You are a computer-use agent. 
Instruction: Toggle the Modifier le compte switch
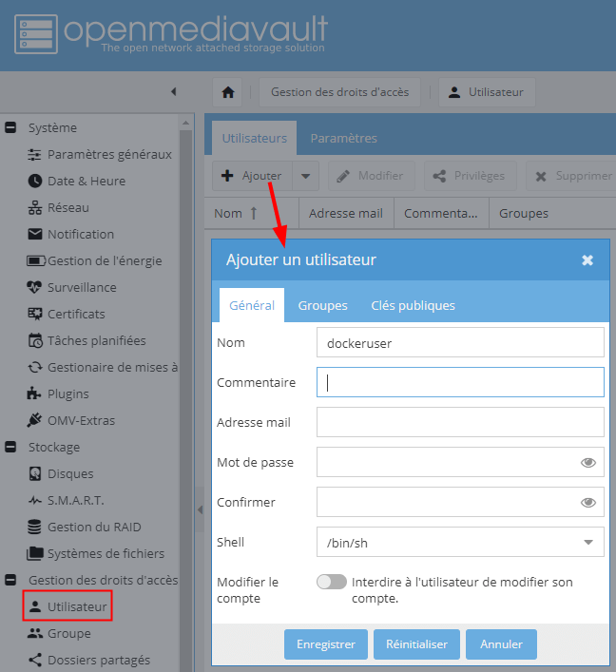pos(332,582)
